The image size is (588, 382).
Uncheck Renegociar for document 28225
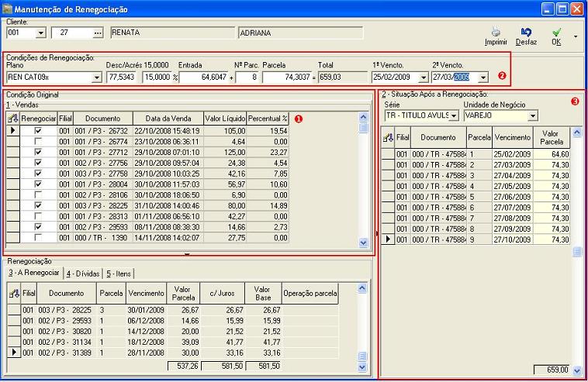tap(38, 205)
